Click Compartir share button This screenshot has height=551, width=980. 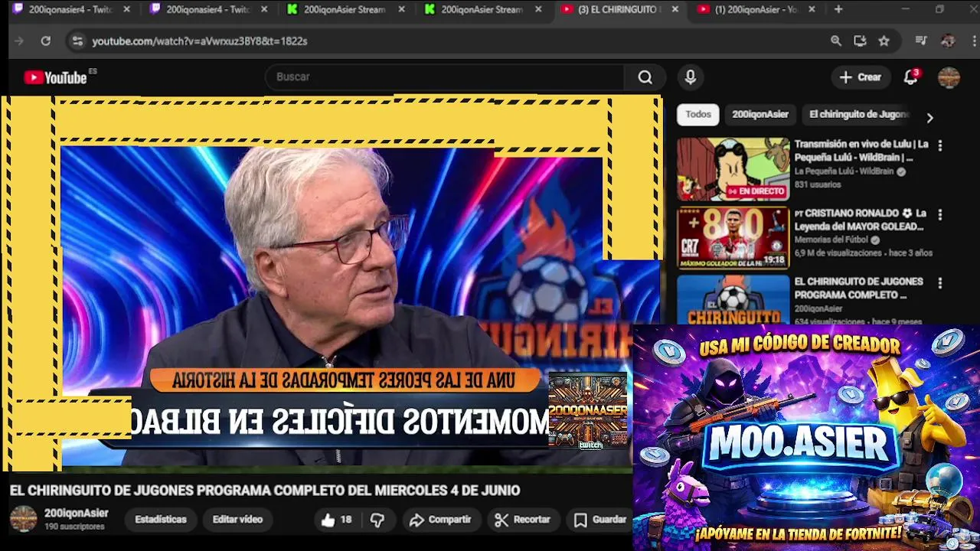[x=440, y=520]
